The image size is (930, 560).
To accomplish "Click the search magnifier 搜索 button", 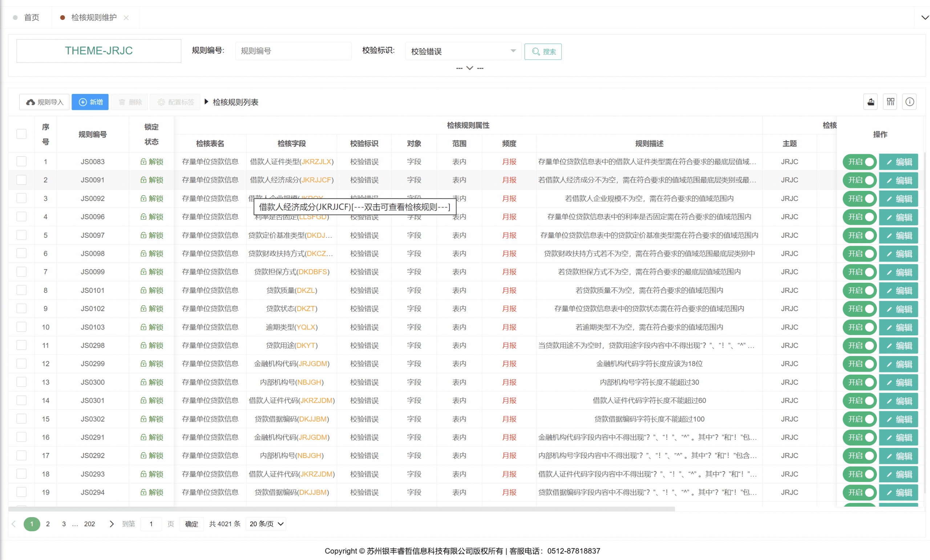I will pyautogui.click(x=543, y=52).
